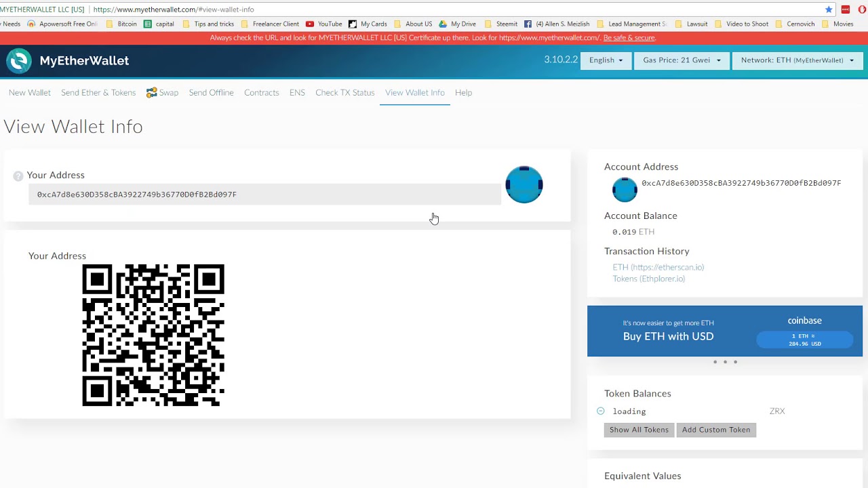Open the Movies bookmarks folder
The width and height of the screenshot is (868, 488).
coord(837,24)
